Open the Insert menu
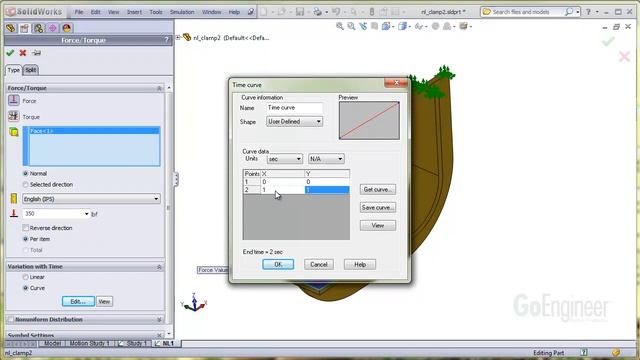 (134, 12)
